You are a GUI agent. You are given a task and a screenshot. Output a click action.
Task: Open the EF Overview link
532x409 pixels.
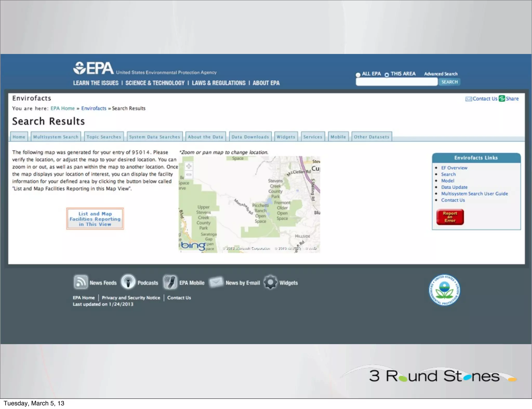454,168
